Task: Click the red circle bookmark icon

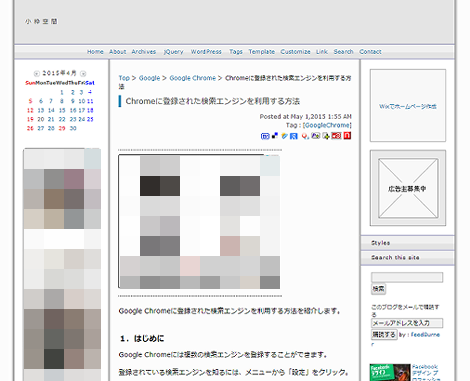Action: 305,136
